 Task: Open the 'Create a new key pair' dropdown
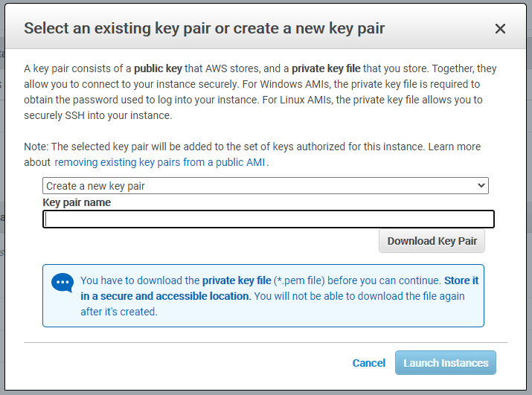266,186
